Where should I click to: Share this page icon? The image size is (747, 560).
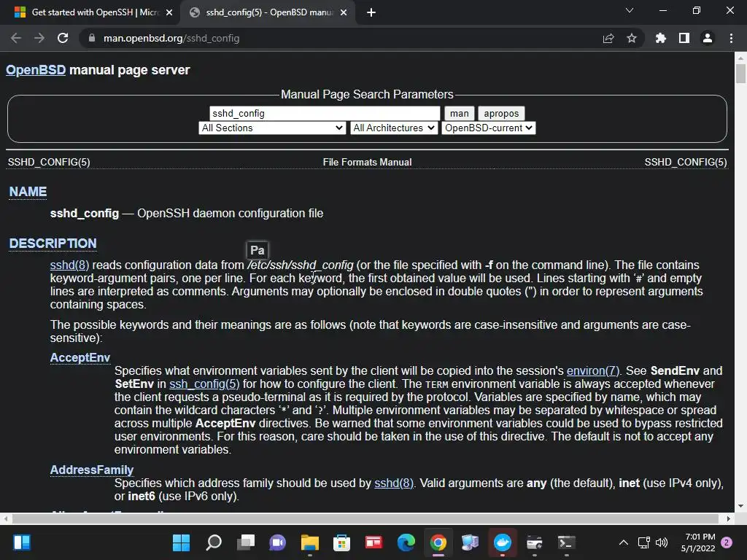click(x=608, y=38)
